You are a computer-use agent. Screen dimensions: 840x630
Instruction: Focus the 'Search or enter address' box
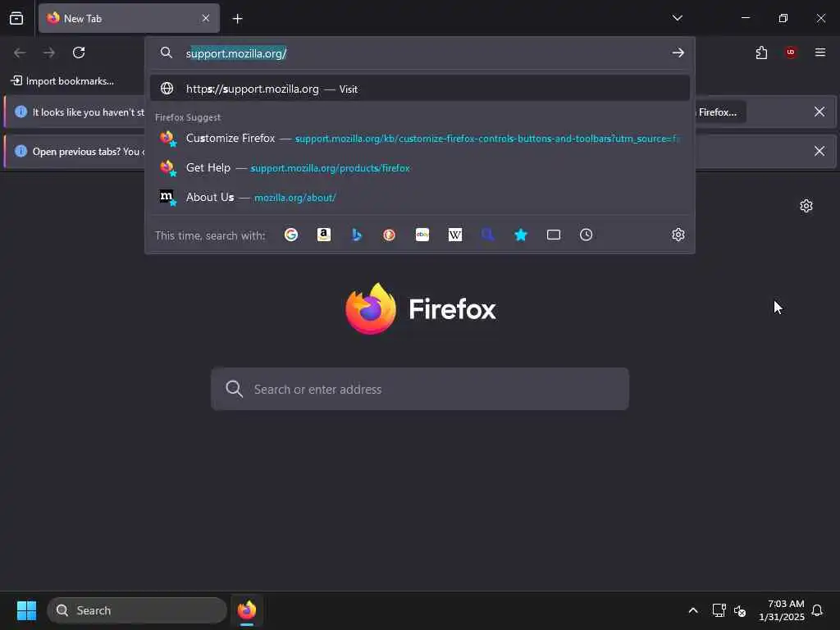click(x=419, y=389)
